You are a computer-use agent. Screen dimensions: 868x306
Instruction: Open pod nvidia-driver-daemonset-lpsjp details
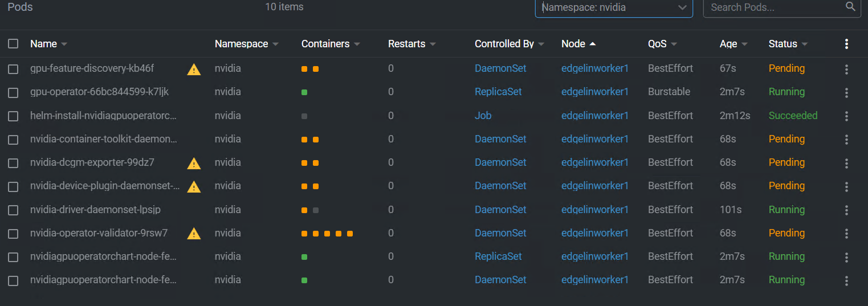point(95,210)
